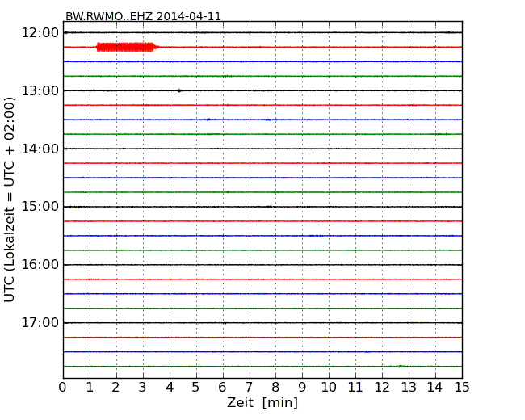Click the green blip near minute 12.7 on bottom trace
The height and width of the screenshot is (420, 525).
(400, 367)
